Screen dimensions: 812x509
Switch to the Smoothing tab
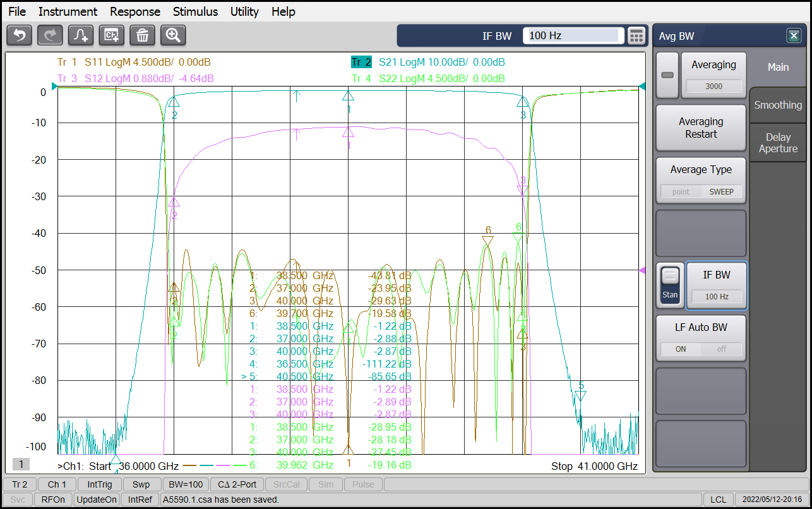coord(778,105)
